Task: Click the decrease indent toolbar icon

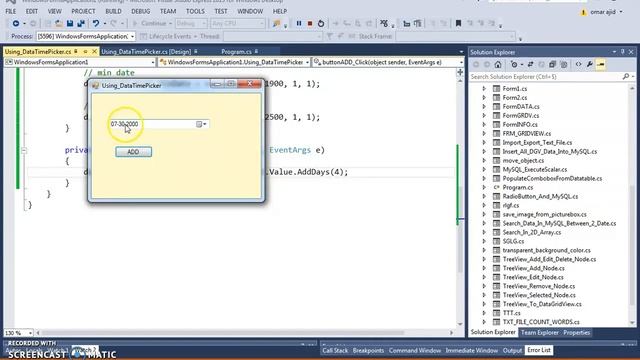Action: pos(406,24)
